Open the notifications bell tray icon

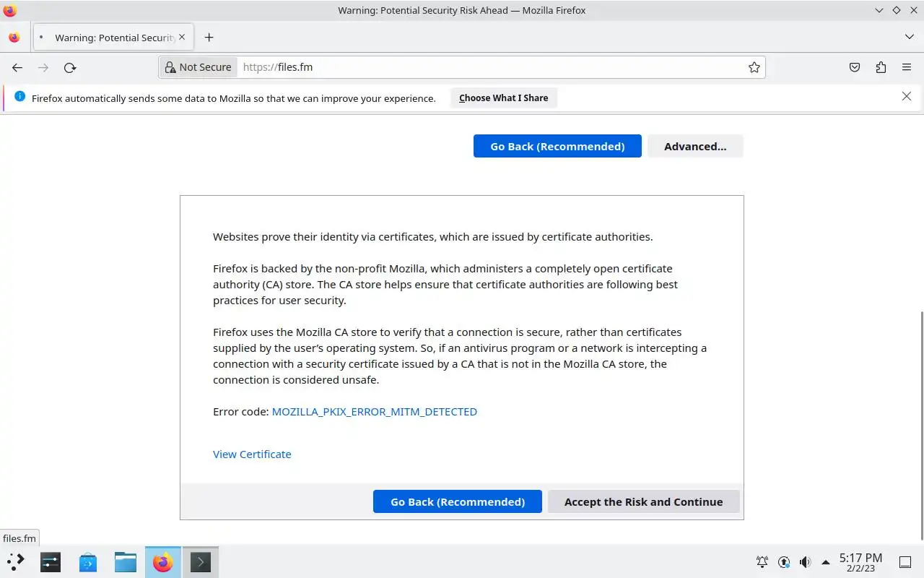point(762,561)
